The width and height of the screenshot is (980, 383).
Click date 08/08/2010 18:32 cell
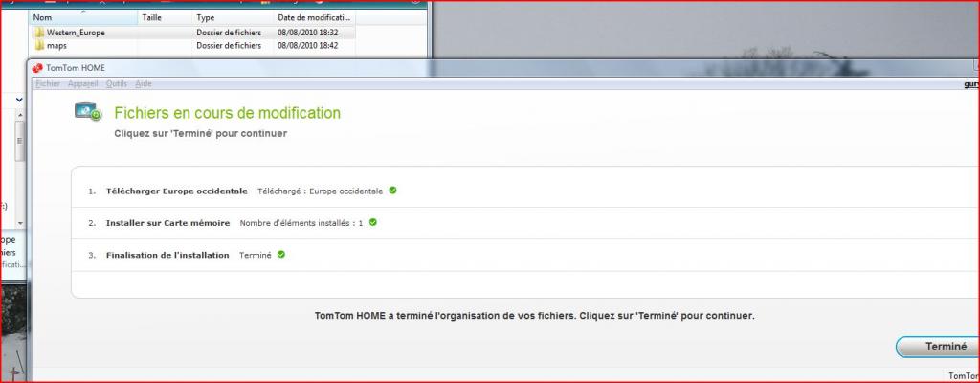(x=308, y=33)
